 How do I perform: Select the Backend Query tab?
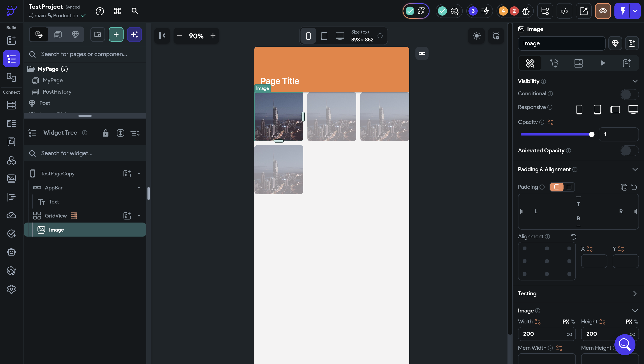click(578, 63)
